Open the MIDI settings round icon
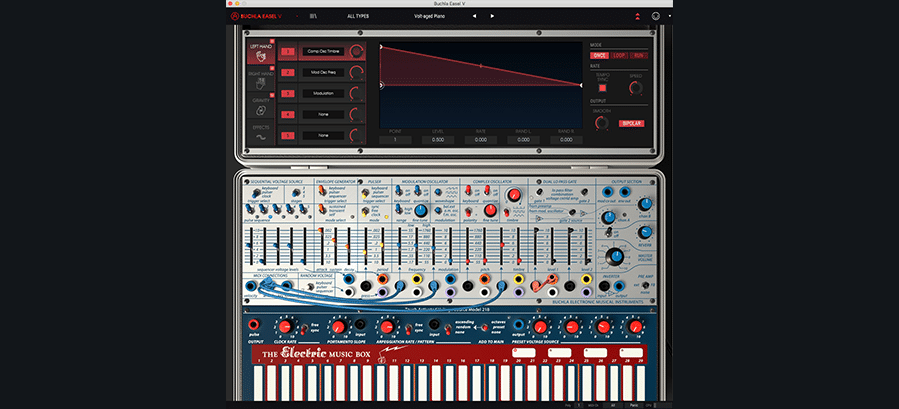The width and height of the screenshot is (899, 409). 655,16
